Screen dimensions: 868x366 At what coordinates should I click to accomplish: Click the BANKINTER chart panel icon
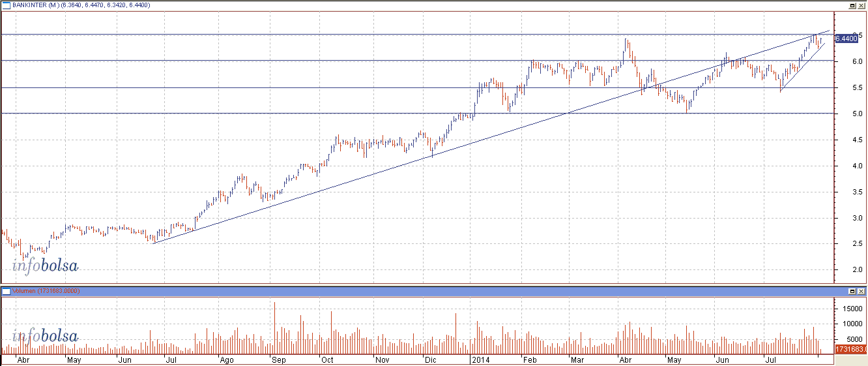click(x=7, y=5)
